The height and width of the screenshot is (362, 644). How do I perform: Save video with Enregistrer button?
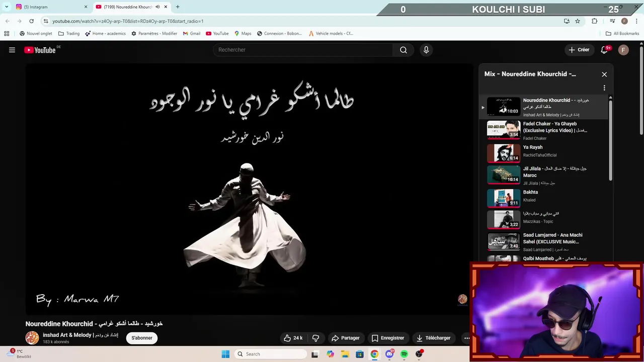(x=388, y=338)
